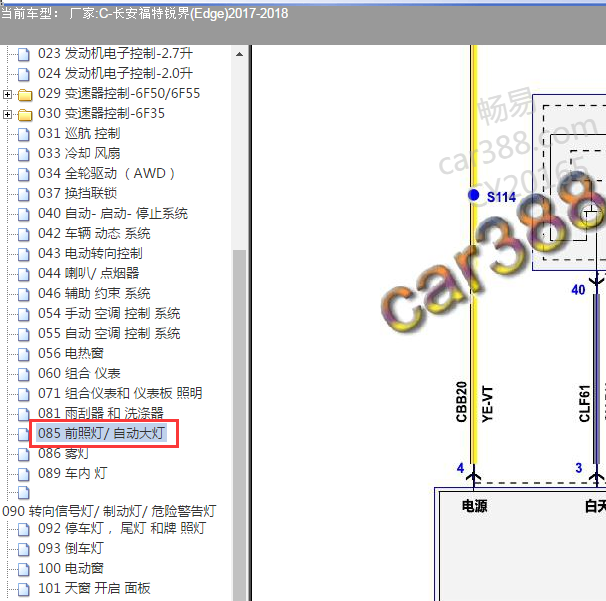Image resolution: width=606 pixels, height=601 pixels.
Task: Select 086 雾灯 entry
Action: [x=63, y=453]
